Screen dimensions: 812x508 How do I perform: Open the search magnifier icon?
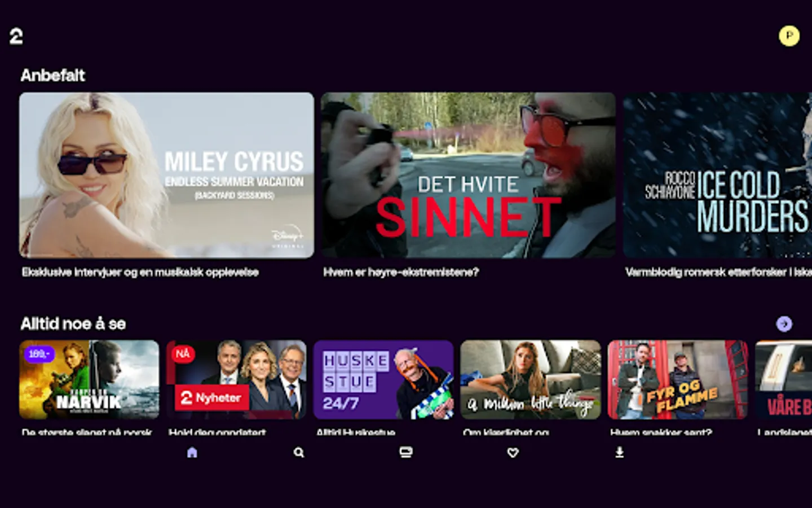click(x=299, y=452)
